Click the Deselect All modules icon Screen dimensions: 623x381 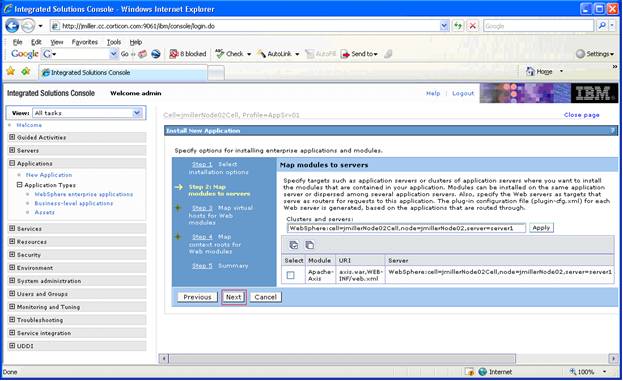[x=309, y=245]
